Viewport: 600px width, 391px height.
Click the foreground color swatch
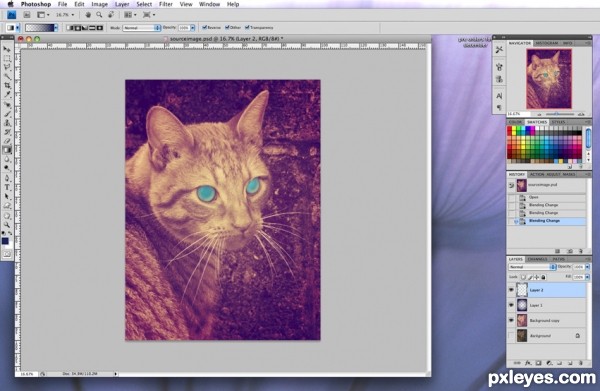tap(5, 241)
